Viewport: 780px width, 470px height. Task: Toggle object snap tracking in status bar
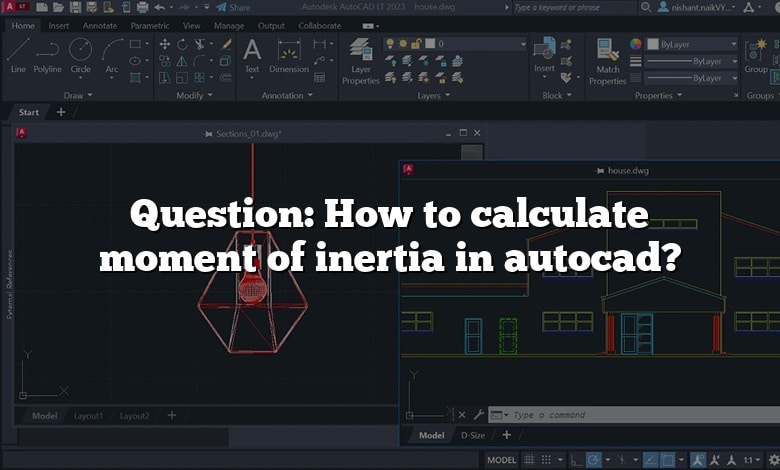pyautogui.click(x=650, y=460)
